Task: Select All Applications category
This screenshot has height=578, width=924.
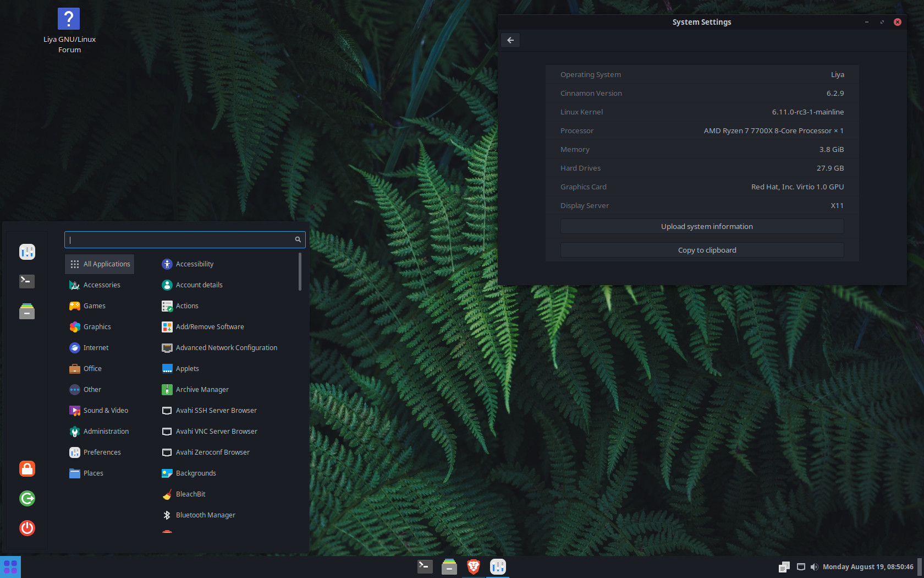Action: pos(100,264)
